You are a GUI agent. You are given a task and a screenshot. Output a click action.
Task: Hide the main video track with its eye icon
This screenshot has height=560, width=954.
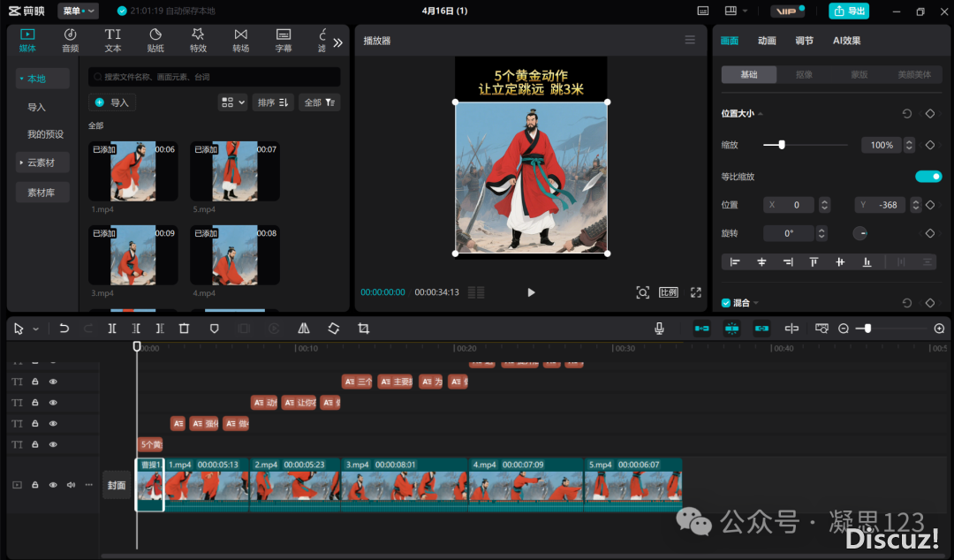(x=53, y=485)
